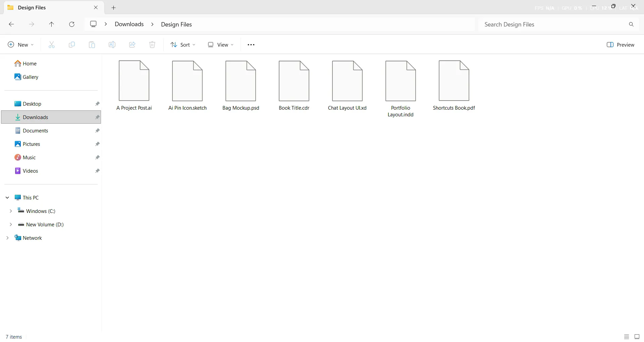The height and width of the screenshot is (342, 644).
Task: Open Home in the sidebar
Action: 25,63
